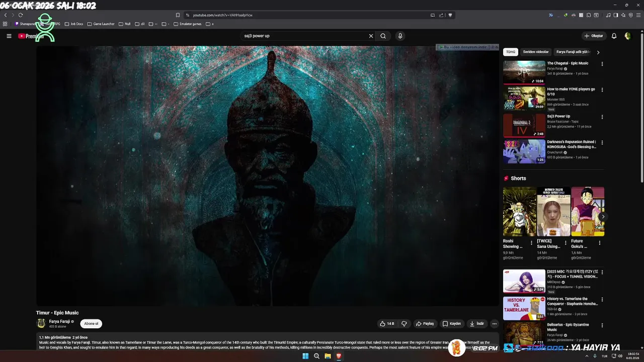
Task: Bookmark this page icon in address bar
Action: pyautogui.click(x=178, y=15)
